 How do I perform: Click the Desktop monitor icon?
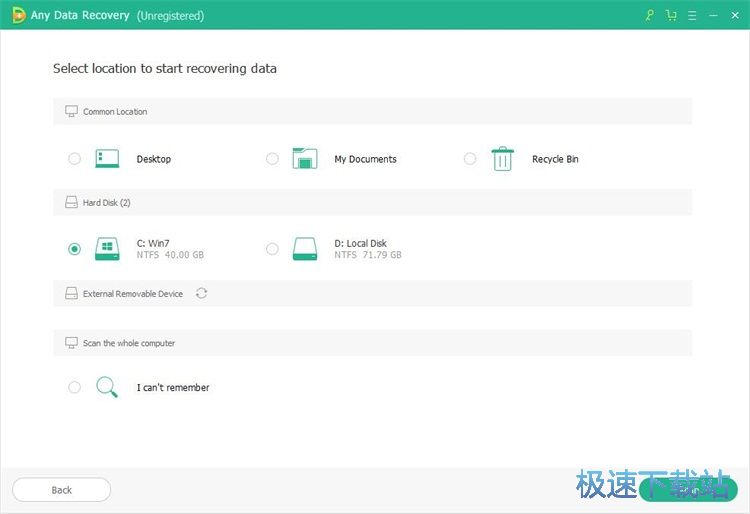tap(107, 159)
